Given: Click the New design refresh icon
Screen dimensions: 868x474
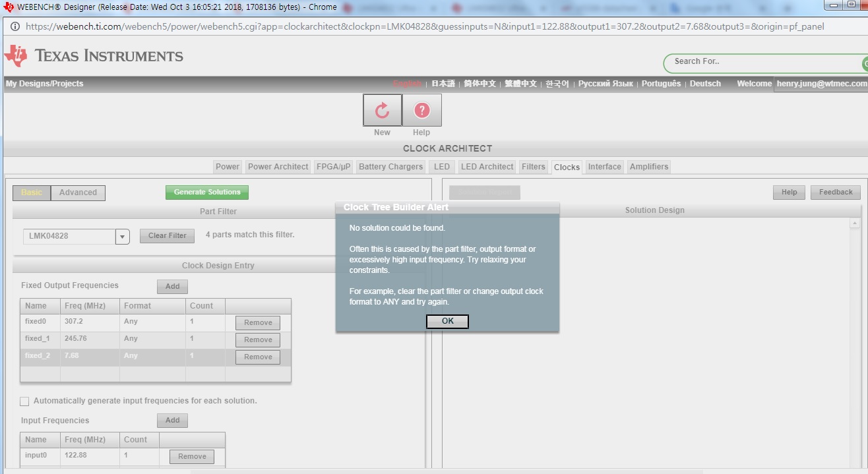Looking at the screenshot, I should click(x=382, y=110).
